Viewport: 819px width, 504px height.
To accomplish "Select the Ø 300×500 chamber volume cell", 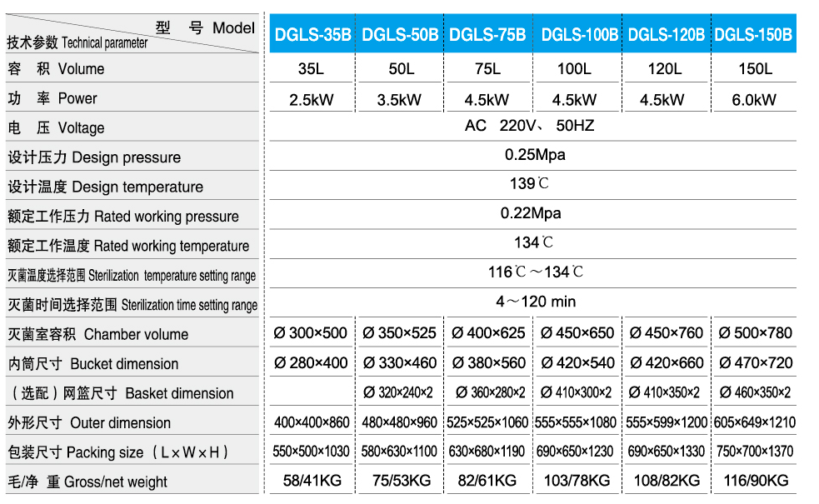I will click(x=311, y=333).
